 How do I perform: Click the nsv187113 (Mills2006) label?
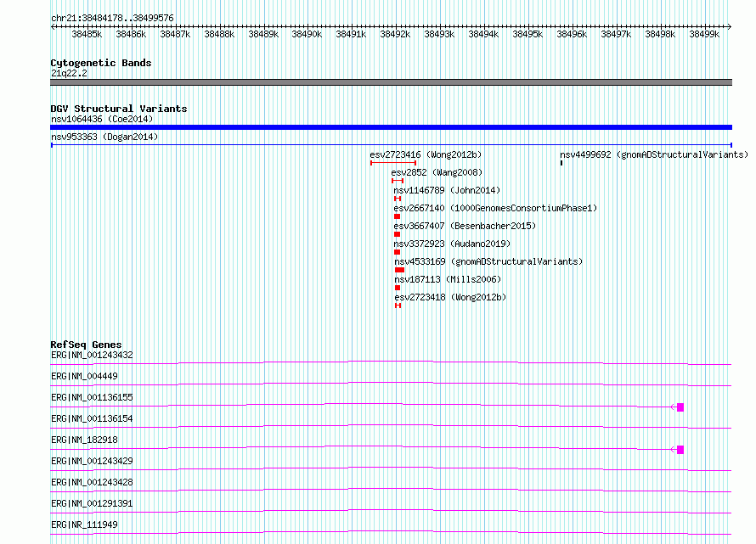point(448,279)
